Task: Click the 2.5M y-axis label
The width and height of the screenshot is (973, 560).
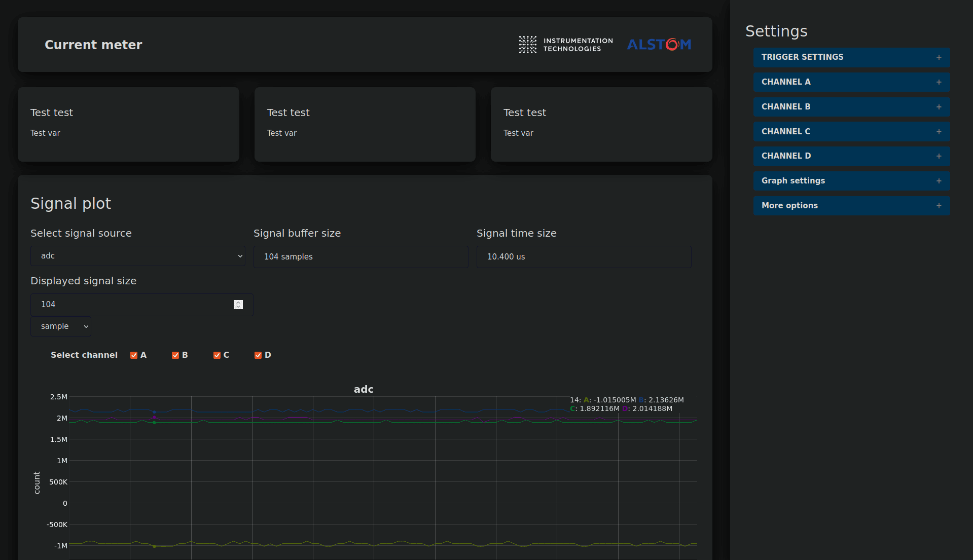Action: [59, 397]
